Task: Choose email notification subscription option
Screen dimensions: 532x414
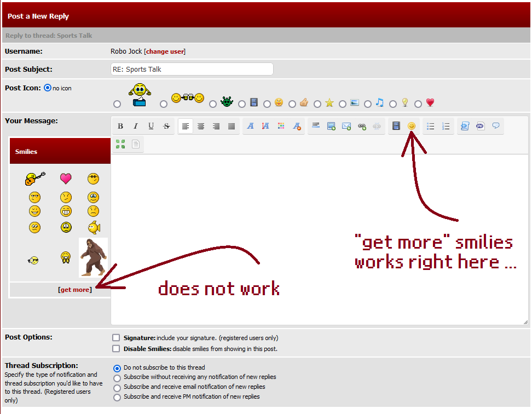Action: coord(117,387)
